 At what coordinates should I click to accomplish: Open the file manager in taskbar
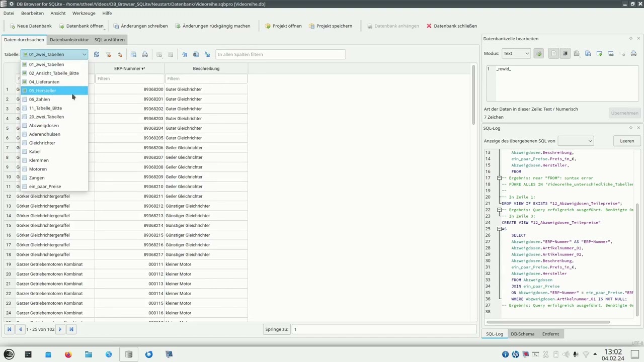click(x=89, y=354)
